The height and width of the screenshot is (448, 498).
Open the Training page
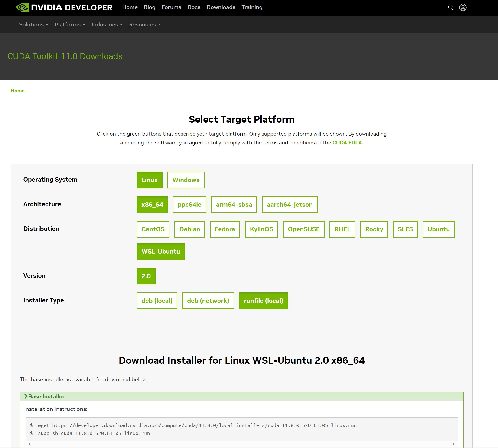coord(252,7)
